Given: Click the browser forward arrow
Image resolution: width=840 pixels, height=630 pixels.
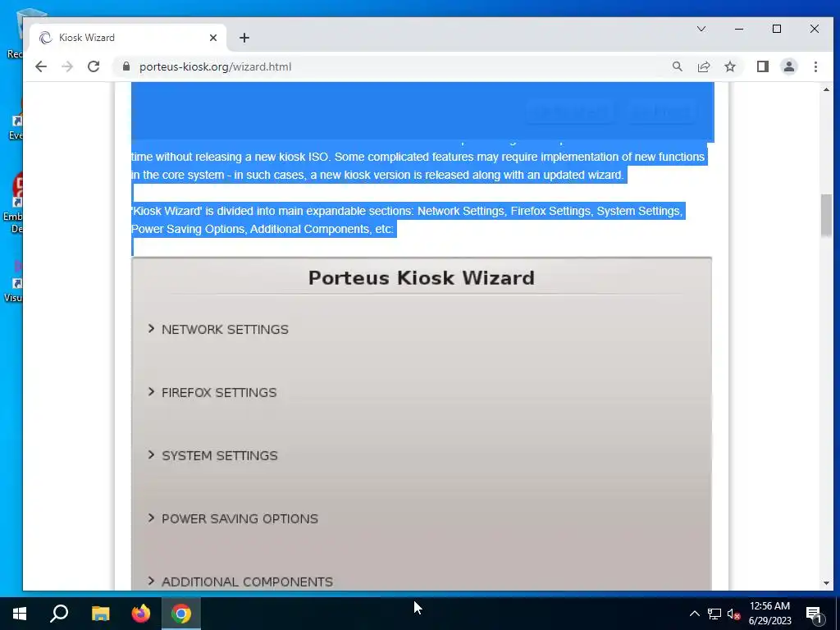Looking at the screenshot, I should coord(67,66).
